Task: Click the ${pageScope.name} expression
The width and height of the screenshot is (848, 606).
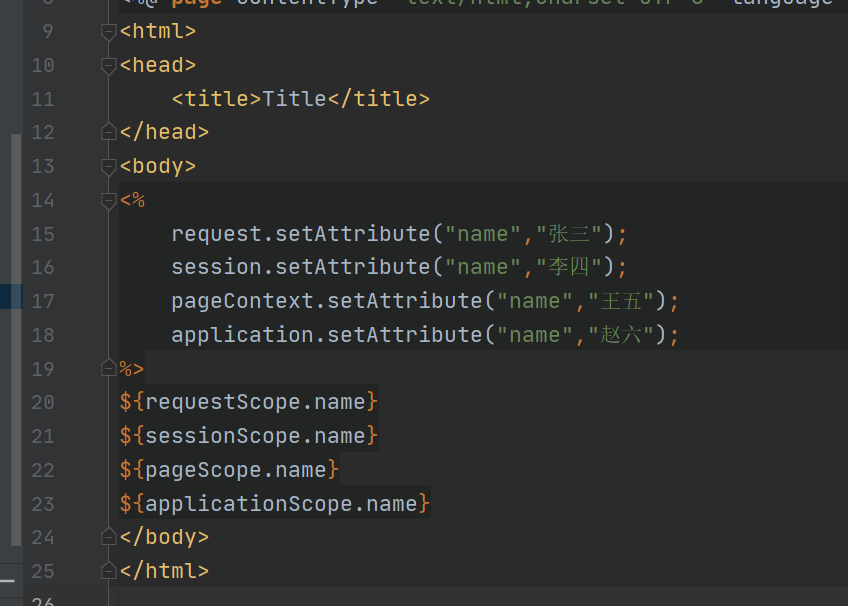Action: coord(229,470)
